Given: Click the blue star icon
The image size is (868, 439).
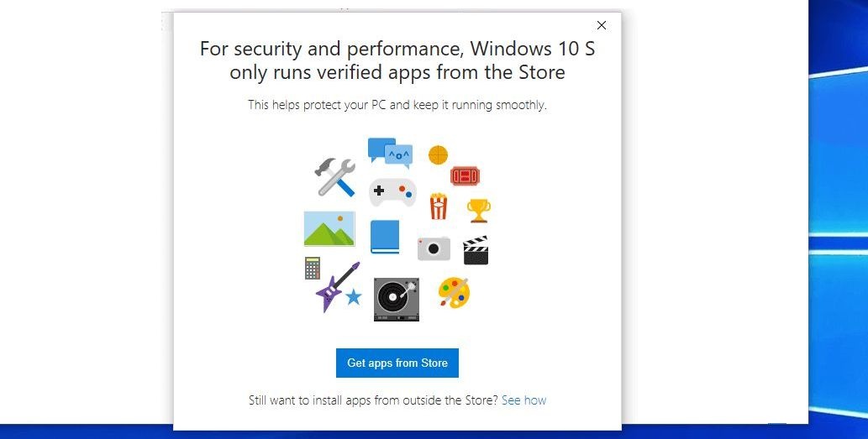Looking at the screenshot, I should (354, 296).
